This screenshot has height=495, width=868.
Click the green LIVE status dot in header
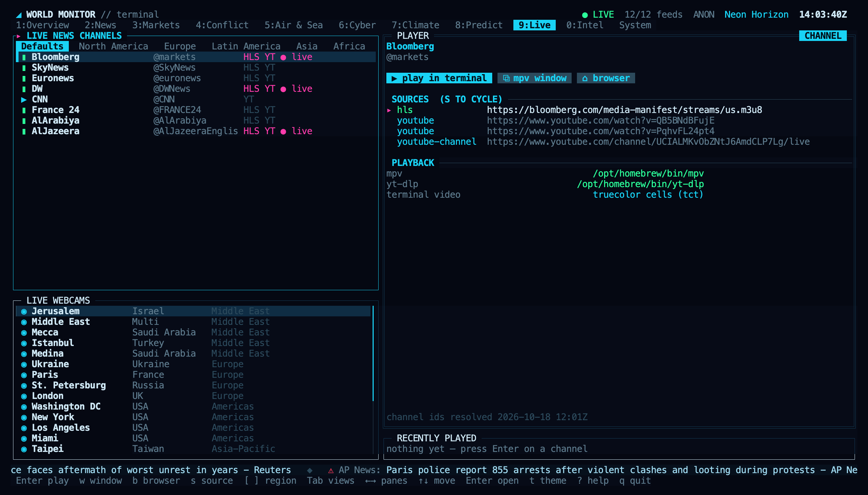585,15
